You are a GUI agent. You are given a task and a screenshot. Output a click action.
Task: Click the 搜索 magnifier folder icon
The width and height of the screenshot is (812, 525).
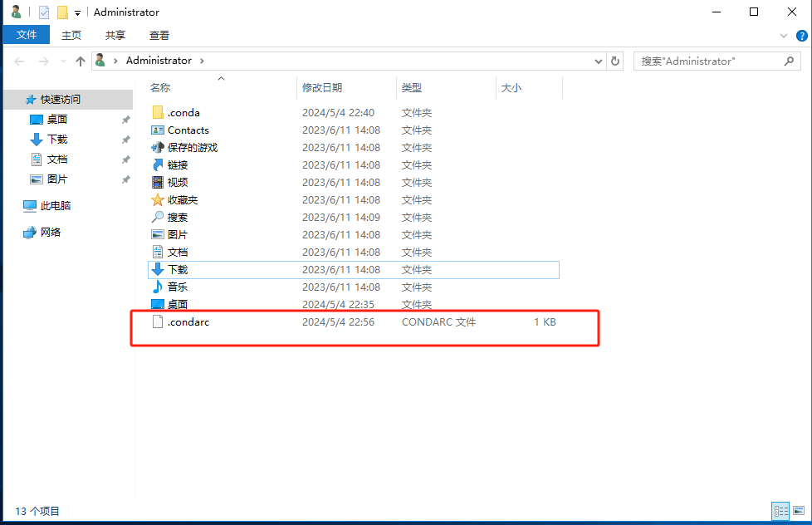coord(158,217)
